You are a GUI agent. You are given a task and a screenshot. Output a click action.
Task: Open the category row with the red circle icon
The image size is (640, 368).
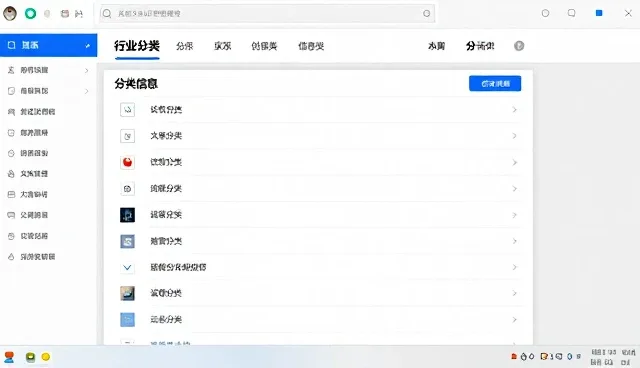point(318,162)
